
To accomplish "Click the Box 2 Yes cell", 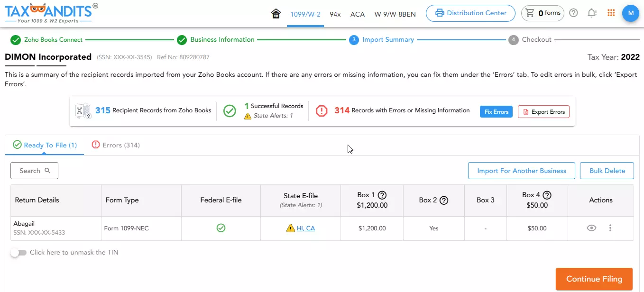I will point(434,228).
